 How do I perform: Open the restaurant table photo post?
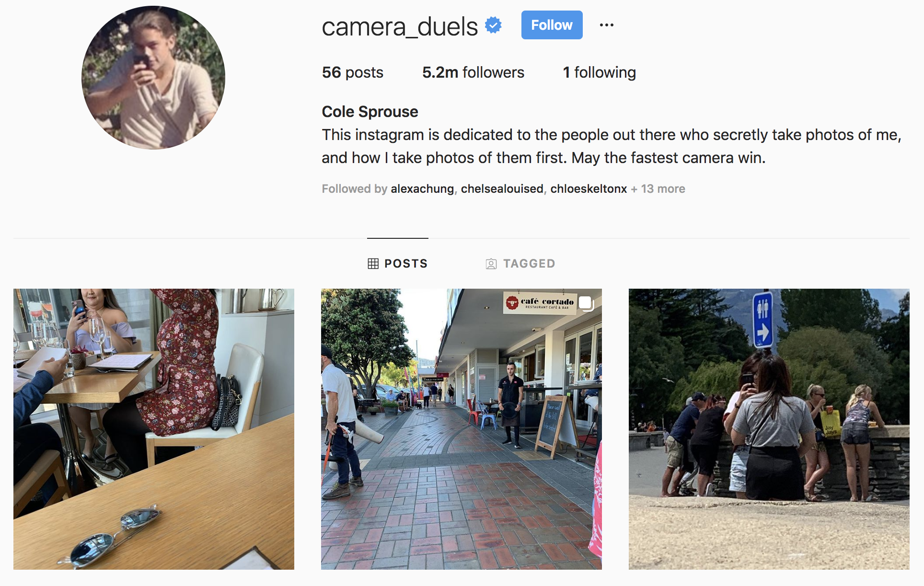click(154, 429)
